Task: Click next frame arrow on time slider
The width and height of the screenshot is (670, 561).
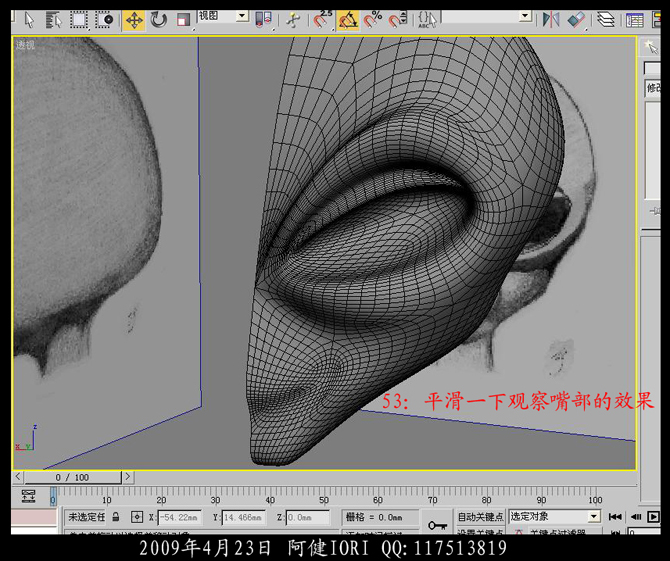Action: pyautogui.click(x=127, y=476)
